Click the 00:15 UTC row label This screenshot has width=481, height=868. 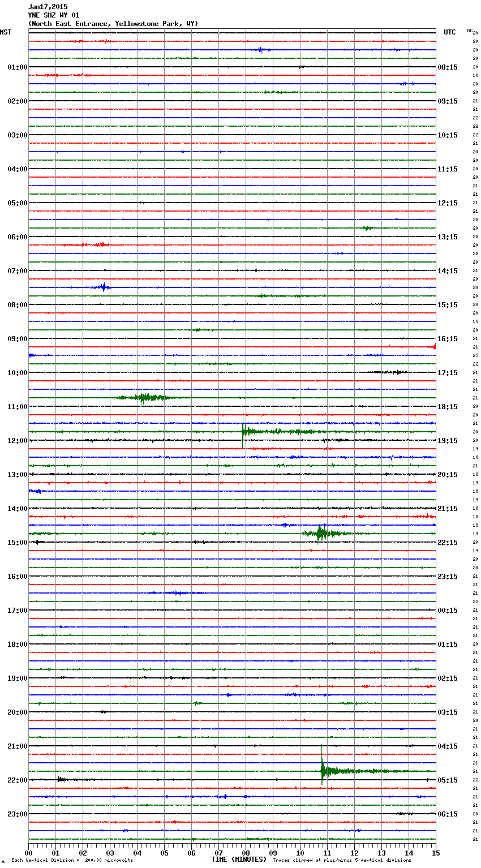tap(448, 611)
